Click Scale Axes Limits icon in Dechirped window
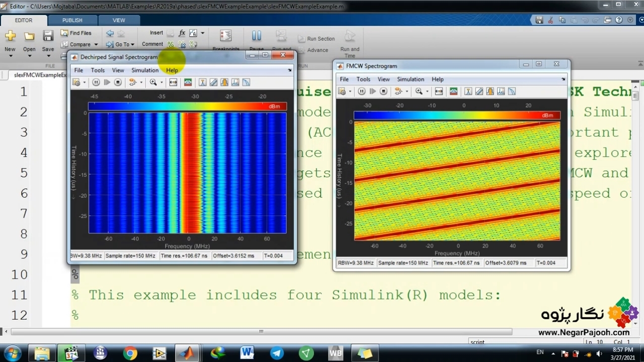Screen dimensions: 644x362 click(173, 82)
